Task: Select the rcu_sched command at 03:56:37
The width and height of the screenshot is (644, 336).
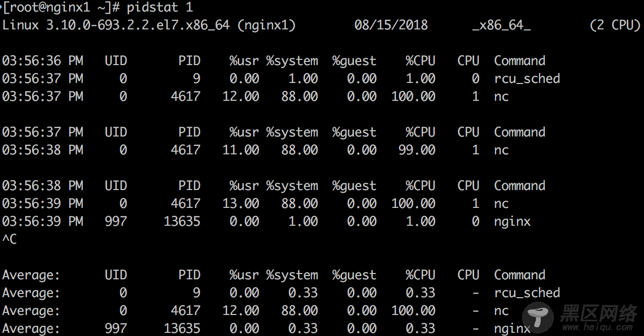Action: [x=527, y=79]
